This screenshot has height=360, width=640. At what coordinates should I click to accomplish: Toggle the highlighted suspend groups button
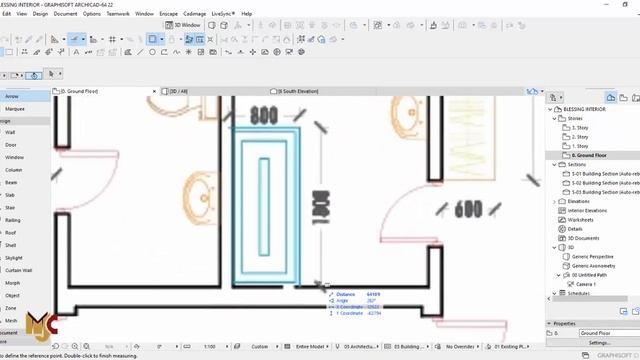click(189, 39)
